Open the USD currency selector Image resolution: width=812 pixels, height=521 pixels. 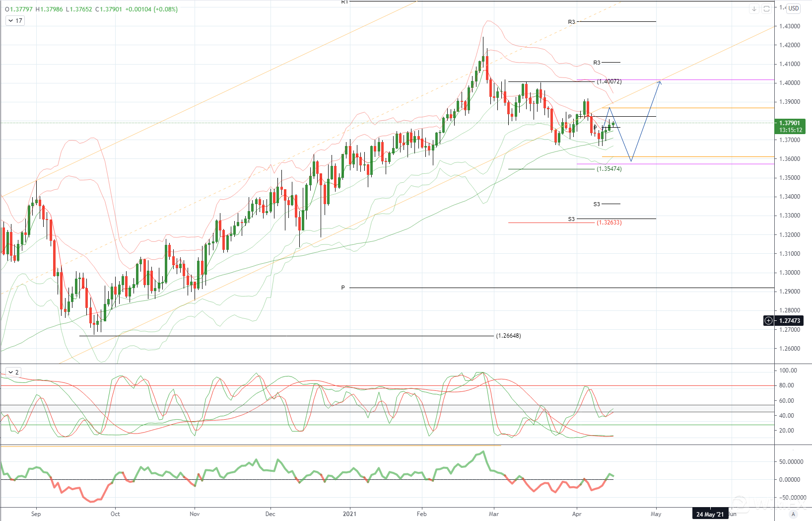(794, 8)
